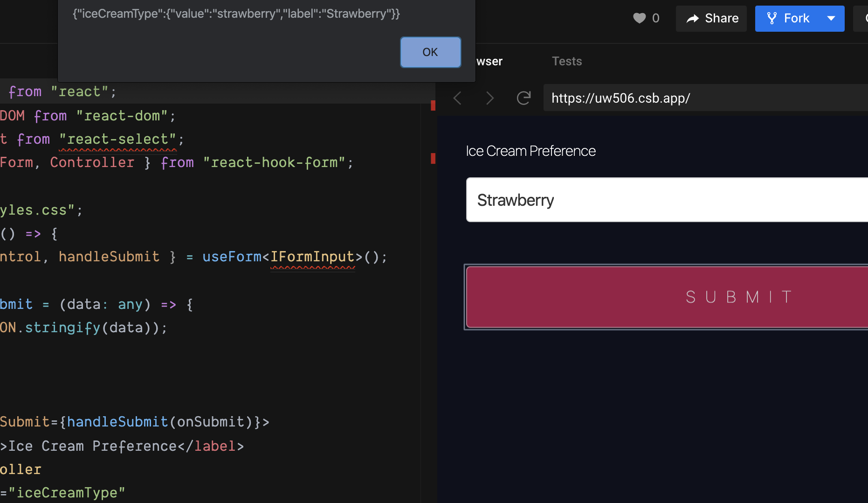
Task: Click the lower red error marker beside the editor
Action: (x=434, y=158)
